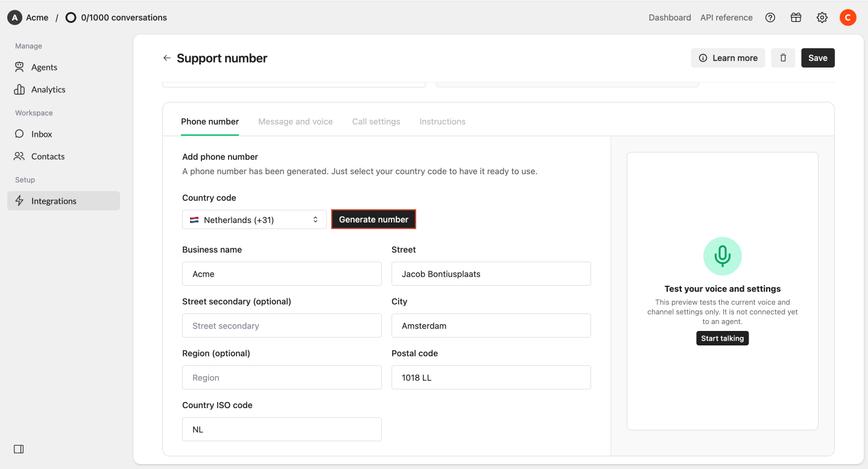Viewport: 868px width, 469px height.
Task: Click the Generate number button
Action: pos(374,219)
